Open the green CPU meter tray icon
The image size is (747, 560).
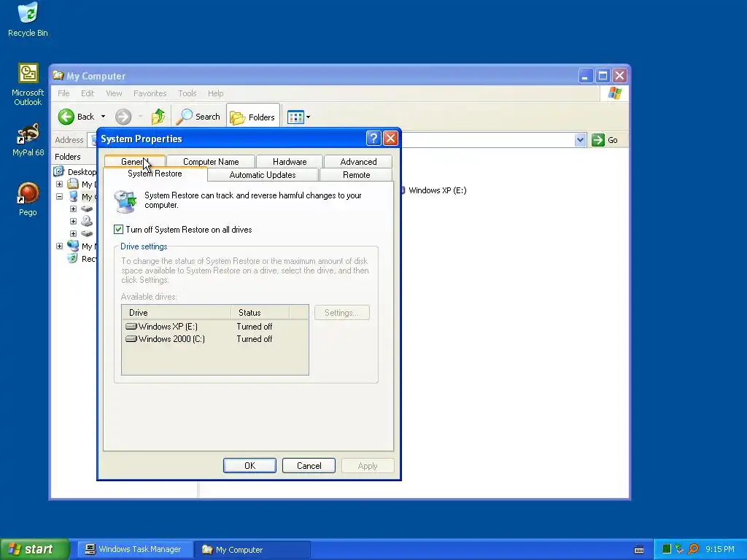click(x=667, y=550)
